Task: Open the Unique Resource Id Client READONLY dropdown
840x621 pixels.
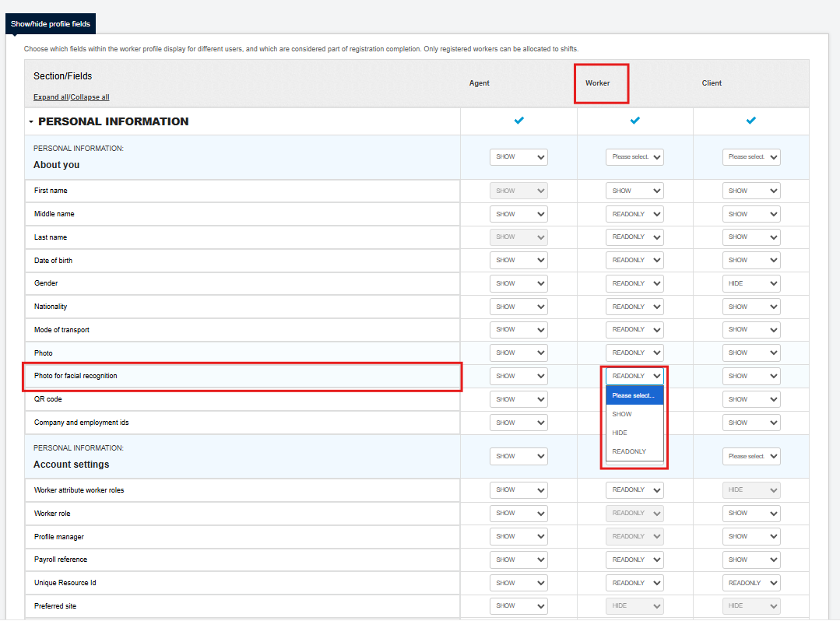Action: point(750,582)
